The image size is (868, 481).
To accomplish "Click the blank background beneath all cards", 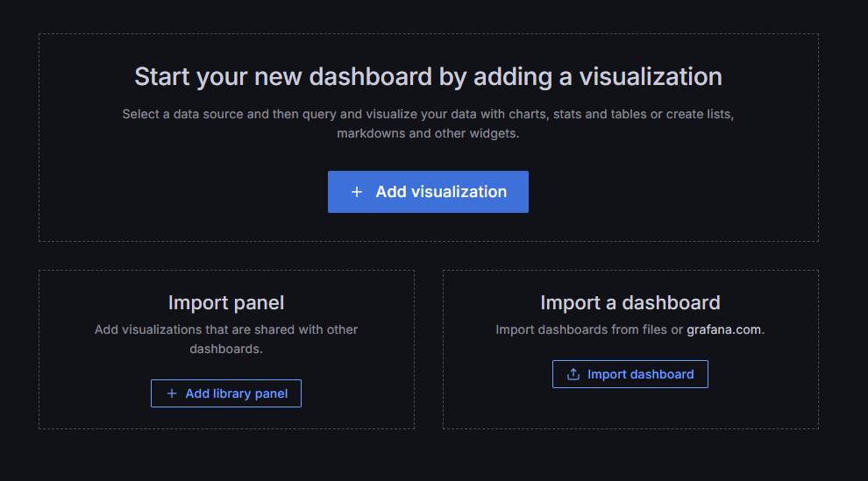I will (428, 456).
